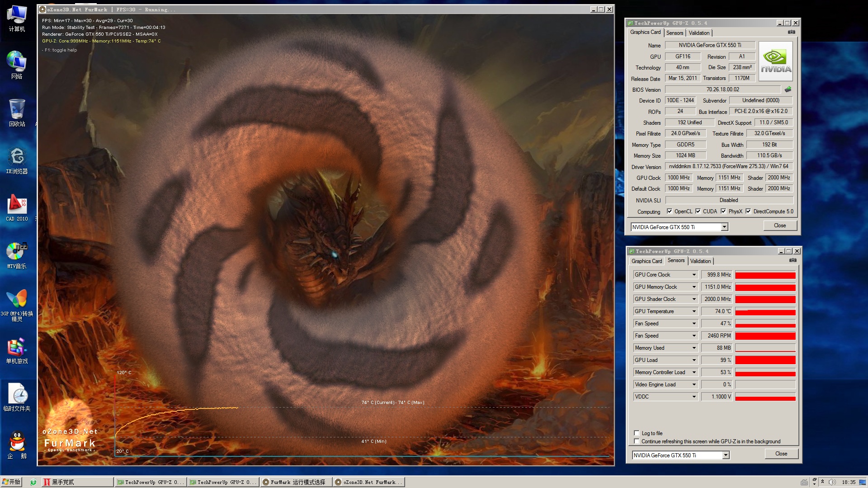This screenshot has height=488, width=868.
Task: Open the Memory Controller Load dropdown
Action: click(x=694, y=372)
